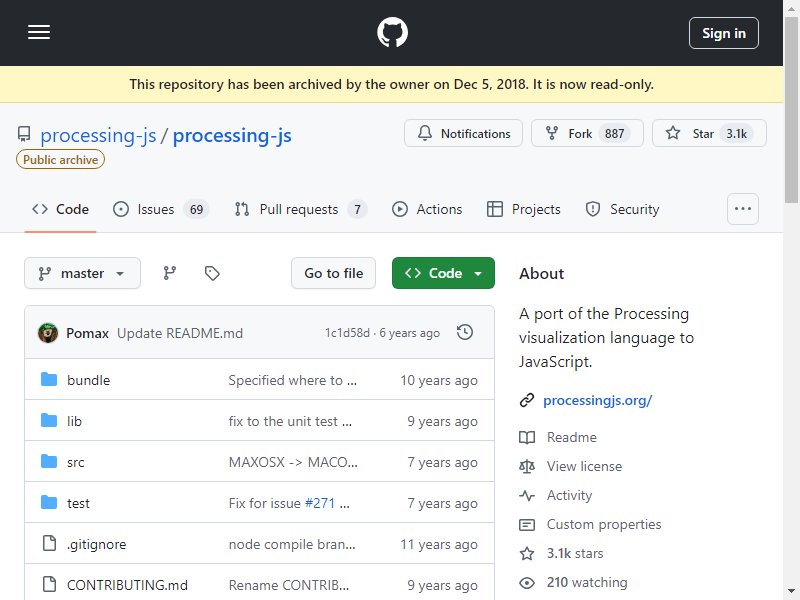Image resolution: width=800 pixels, height=600 pixels.
Task: Expand the green Code dropdown button
Action: (x=443, y=273)
